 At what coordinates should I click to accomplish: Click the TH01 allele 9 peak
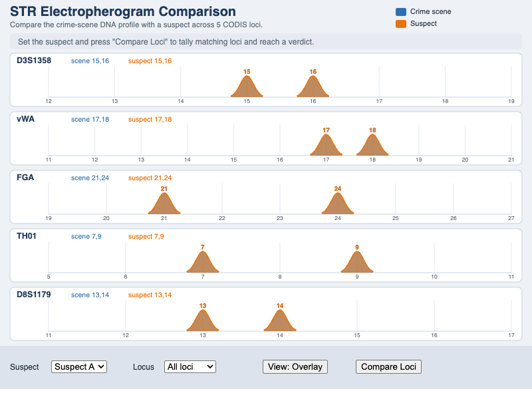coord(357,262)
